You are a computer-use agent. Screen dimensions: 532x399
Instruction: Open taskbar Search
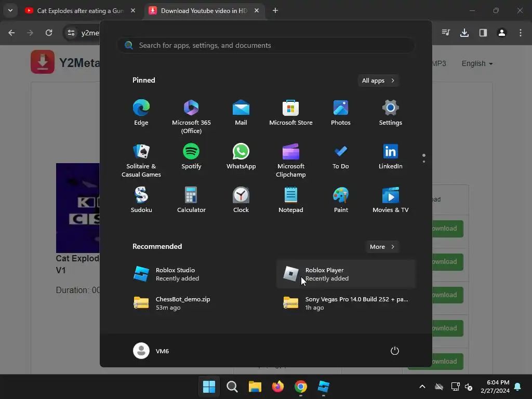[232, 387]
